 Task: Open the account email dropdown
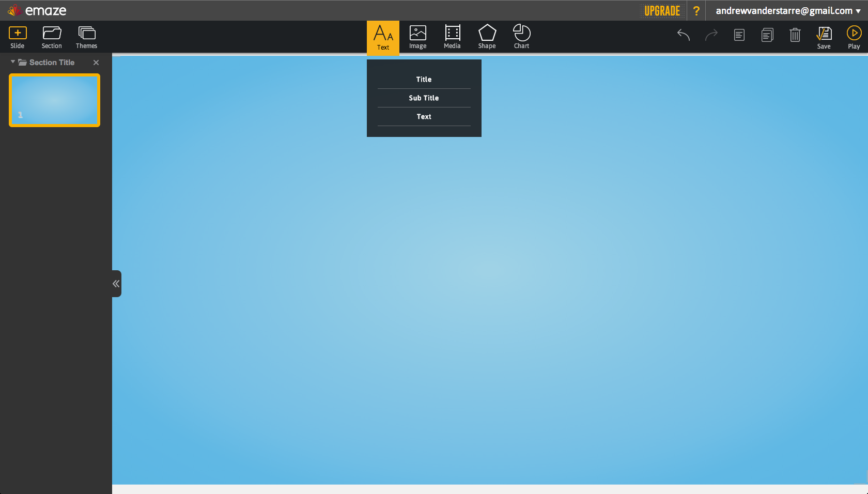coord(788,11)
